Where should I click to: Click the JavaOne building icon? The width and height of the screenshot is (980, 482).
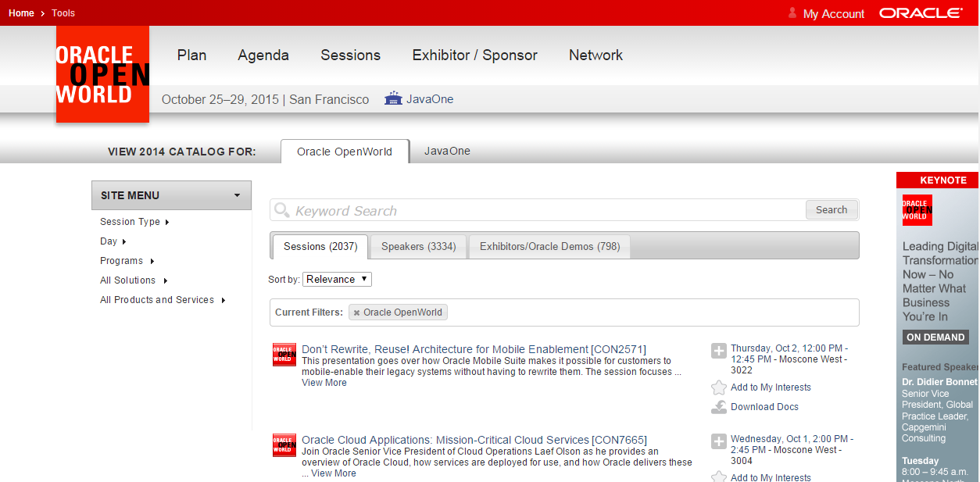pyautogui.click(x=393, y=98)
